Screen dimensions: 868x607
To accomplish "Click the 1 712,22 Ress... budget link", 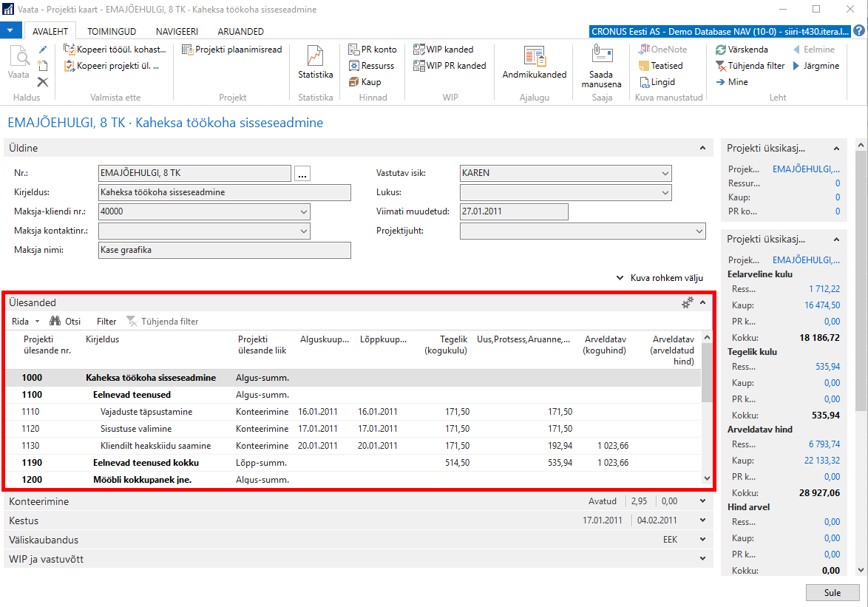I will [x=824, y=289].
